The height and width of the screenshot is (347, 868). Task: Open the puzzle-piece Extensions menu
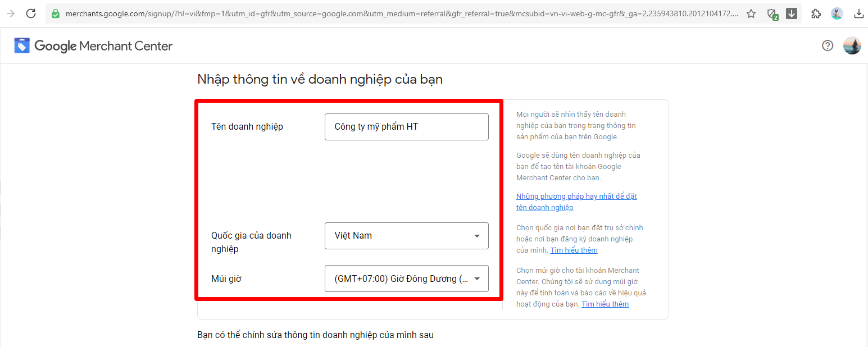point(816,13)
